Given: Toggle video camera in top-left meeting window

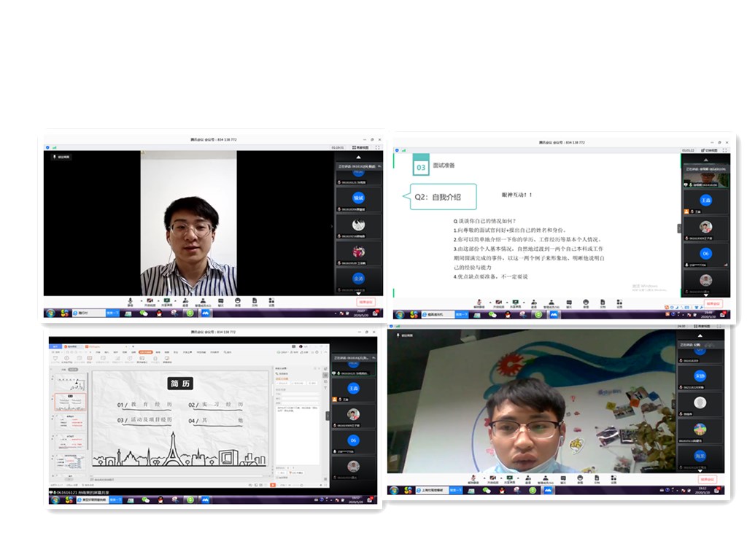Looking at the screenshot, I should coord(150,301).
